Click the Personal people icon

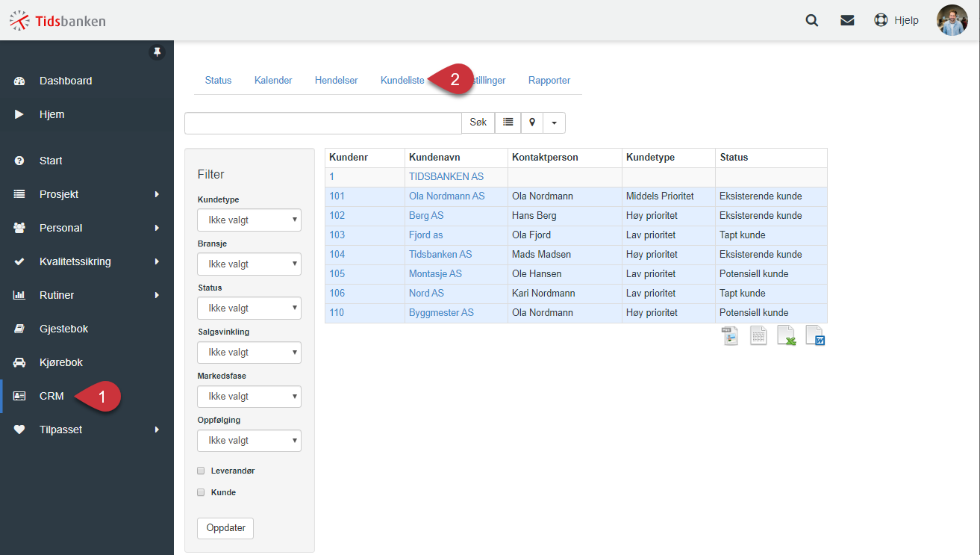click(20, 228)
